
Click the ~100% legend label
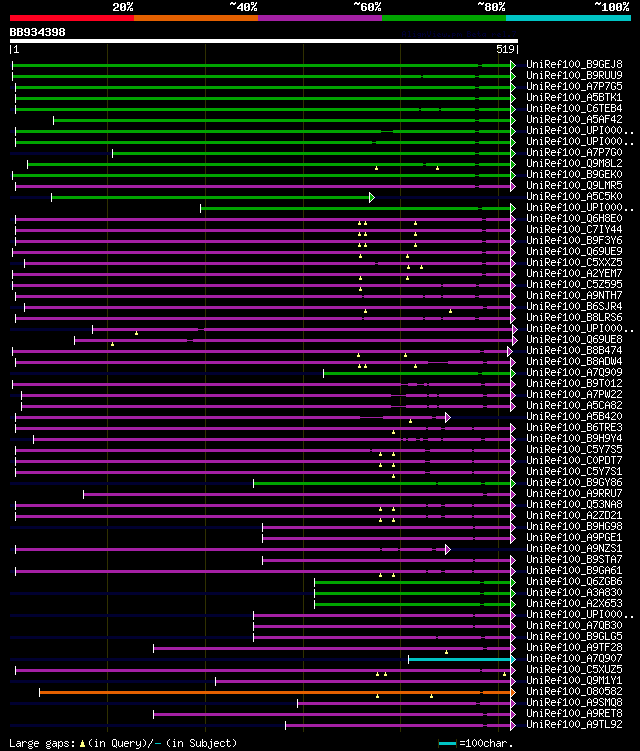(612, 7)
